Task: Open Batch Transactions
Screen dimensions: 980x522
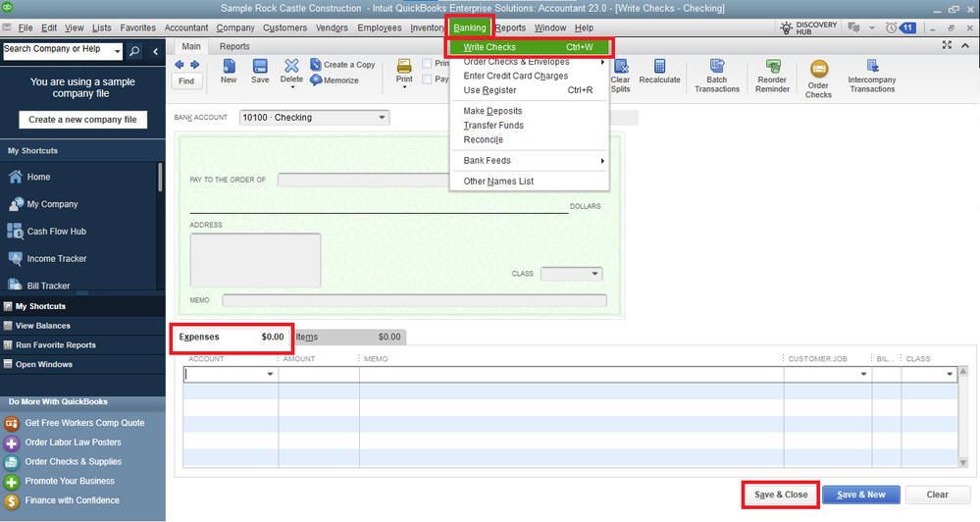Action: pos(717,76)
